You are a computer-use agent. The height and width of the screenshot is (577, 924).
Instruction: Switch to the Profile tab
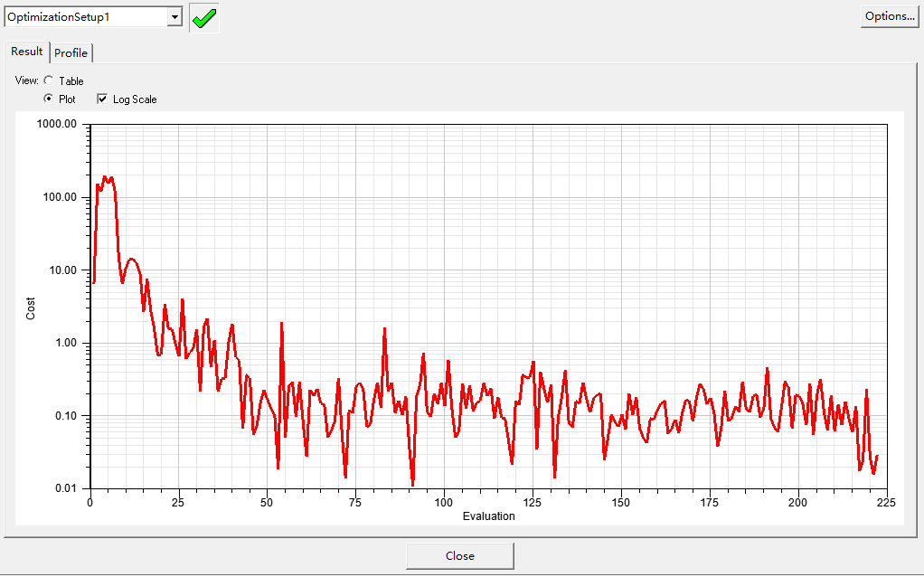tap(71, 53)
